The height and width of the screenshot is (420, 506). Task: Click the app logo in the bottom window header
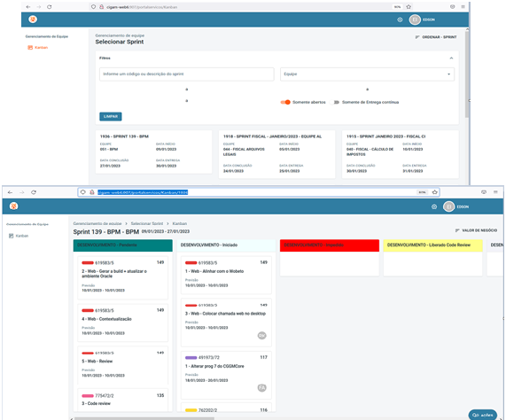click(13, 206)
